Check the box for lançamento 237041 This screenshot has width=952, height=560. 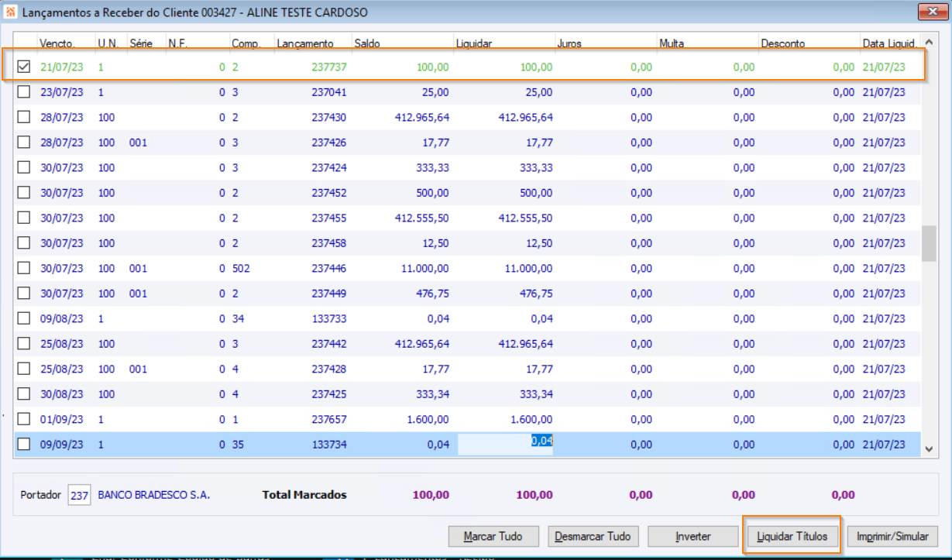coord(24,92)
